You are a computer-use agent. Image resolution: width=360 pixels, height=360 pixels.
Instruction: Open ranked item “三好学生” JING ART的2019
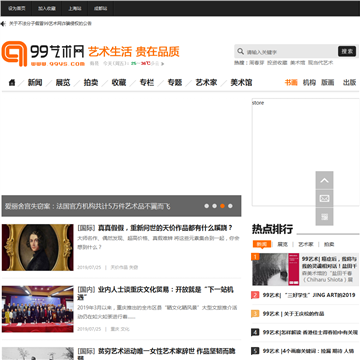click(309, 295)
